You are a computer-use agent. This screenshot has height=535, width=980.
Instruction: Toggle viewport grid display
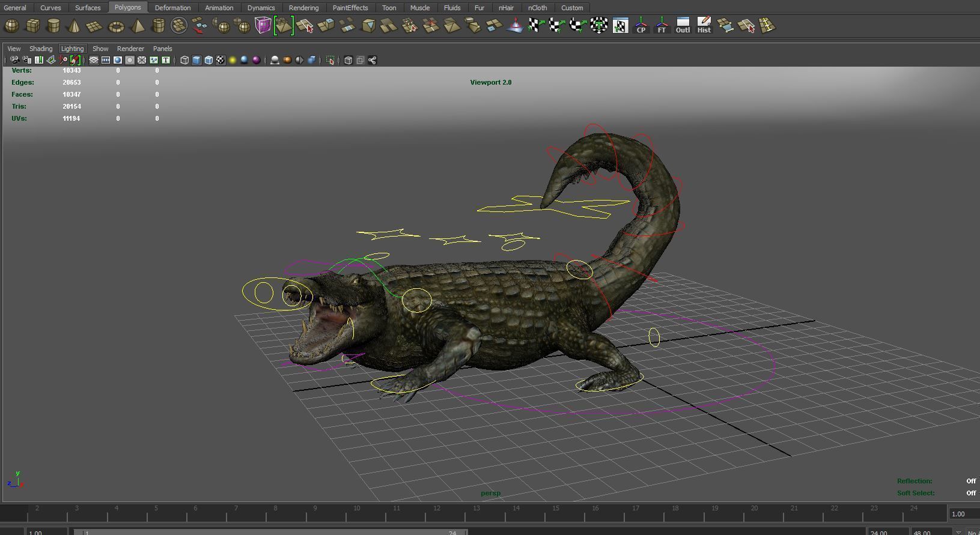point(94,60)
